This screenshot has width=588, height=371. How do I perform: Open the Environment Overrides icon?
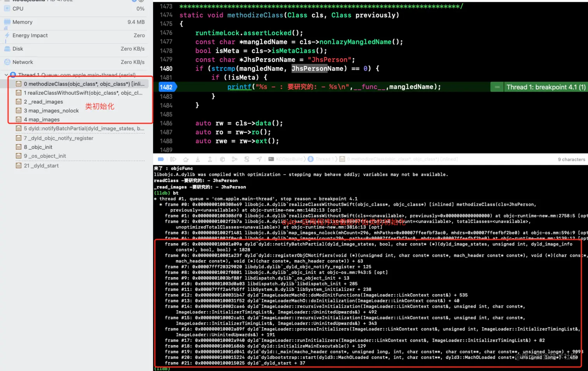pos(247,159)
